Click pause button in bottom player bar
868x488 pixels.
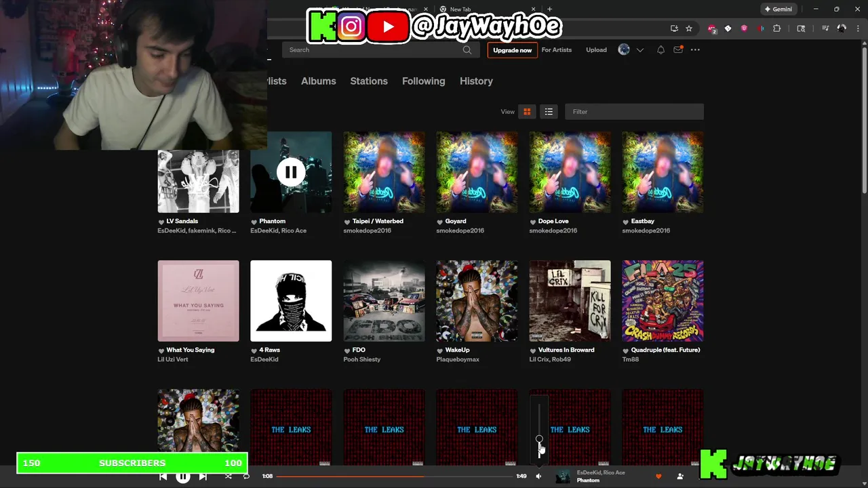click(183, 476)
